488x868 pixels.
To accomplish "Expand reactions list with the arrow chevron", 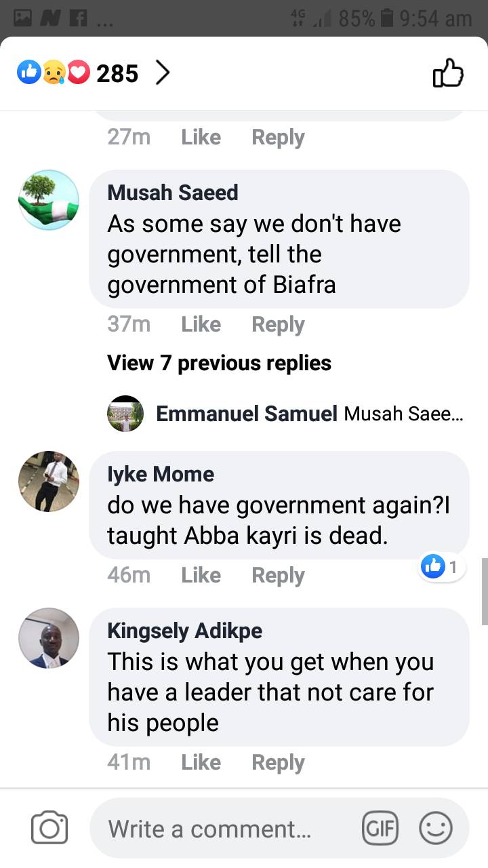I will pyautogui.click(x=162, y=73).
